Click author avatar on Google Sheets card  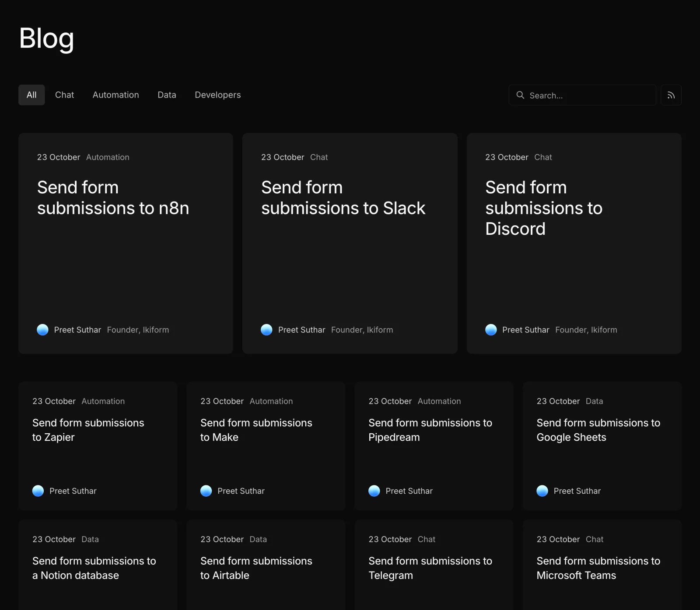point(542,491)
